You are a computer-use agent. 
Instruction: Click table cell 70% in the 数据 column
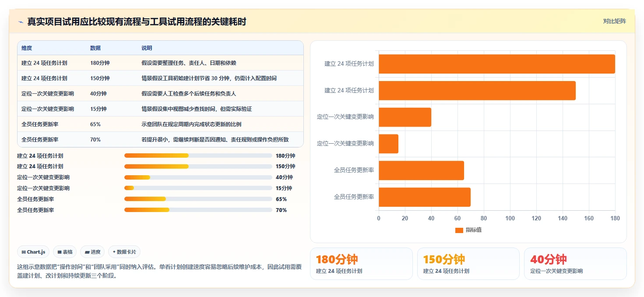pyautogui.click(x=95, y=140)
